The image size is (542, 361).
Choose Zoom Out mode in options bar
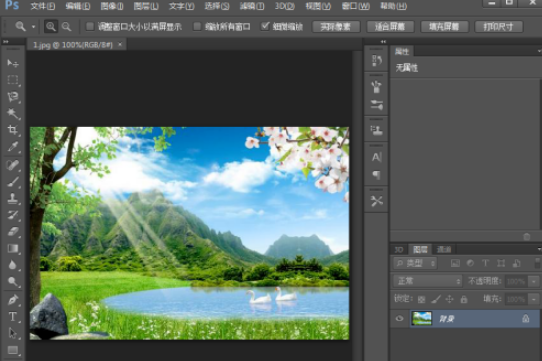(66, 27)
